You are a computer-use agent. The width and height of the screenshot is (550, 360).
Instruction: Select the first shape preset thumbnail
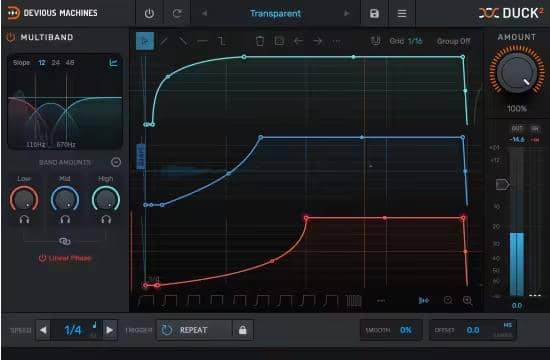147,301
